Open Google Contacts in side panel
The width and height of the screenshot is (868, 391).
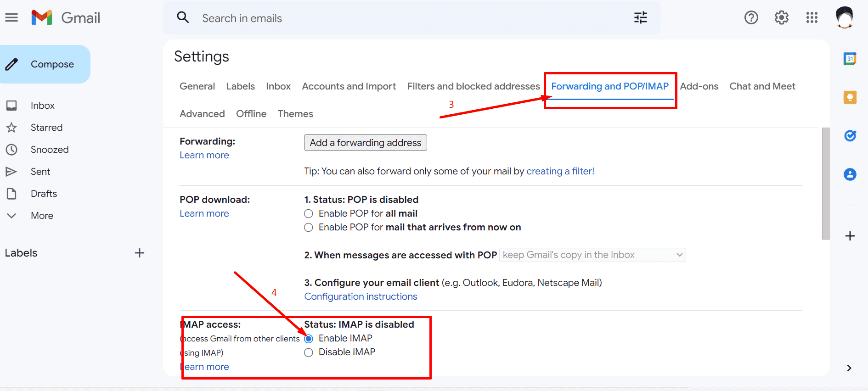click(x=850, y=174)
